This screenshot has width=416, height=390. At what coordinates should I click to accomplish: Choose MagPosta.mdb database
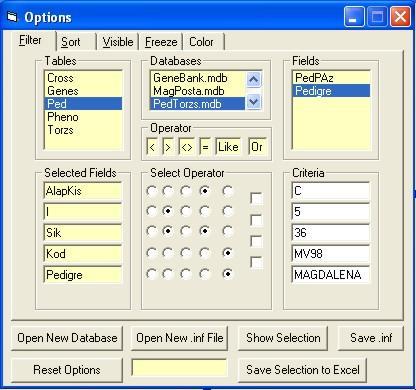[198, 91]
